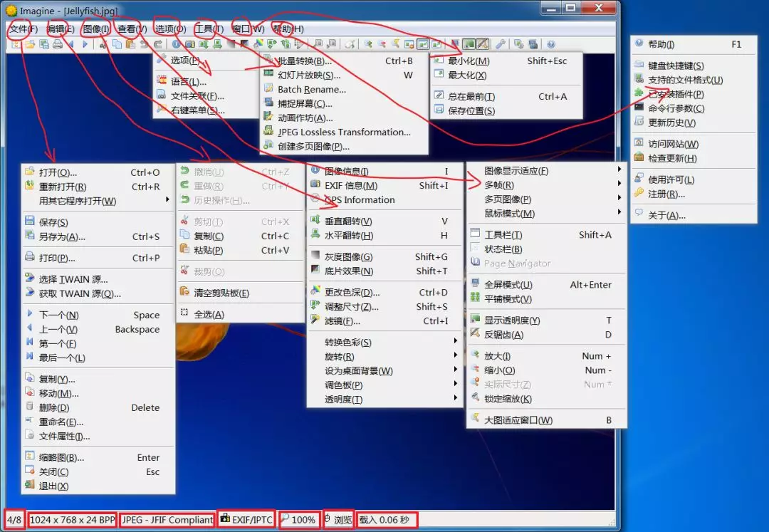Click the EXIF/IPTC status bar indicator

coord(246,520)
